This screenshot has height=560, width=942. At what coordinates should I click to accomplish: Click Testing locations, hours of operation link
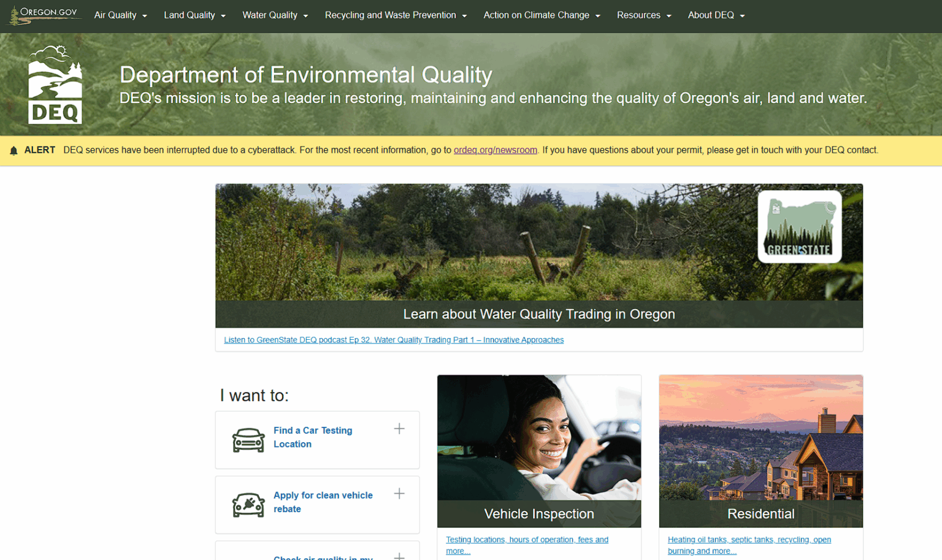tap(527, 540)
